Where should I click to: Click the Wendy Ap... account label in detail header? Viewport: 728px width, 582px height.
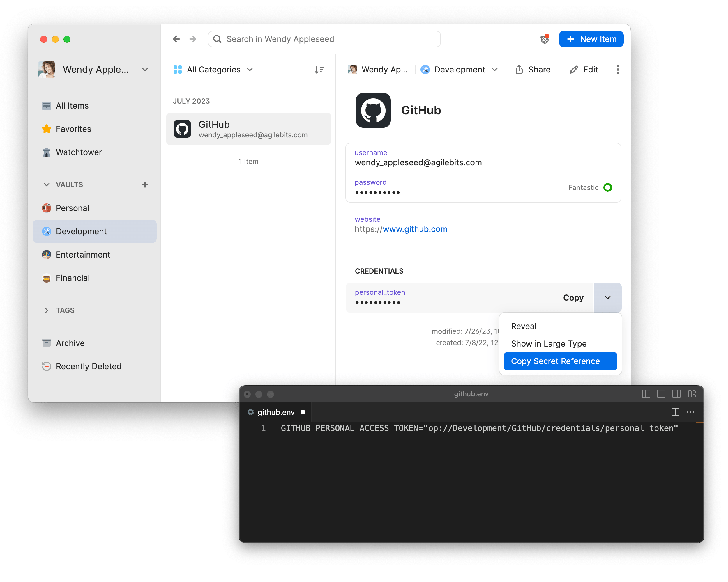377,70
